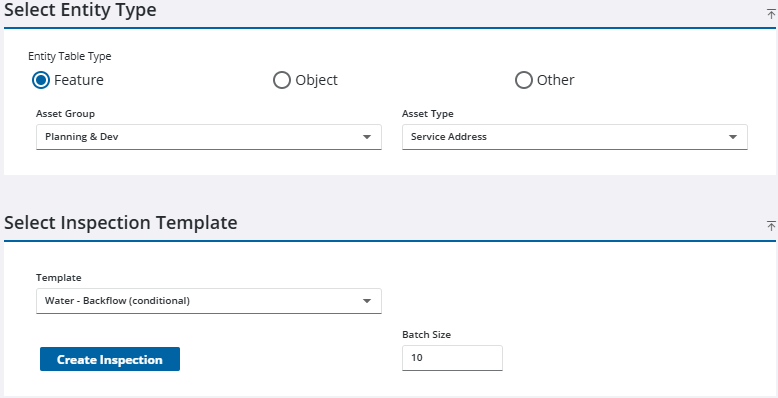This screenshot has height=398, width=778.
Task: Click the Entity Table Type label
Action: pos(69,57)
